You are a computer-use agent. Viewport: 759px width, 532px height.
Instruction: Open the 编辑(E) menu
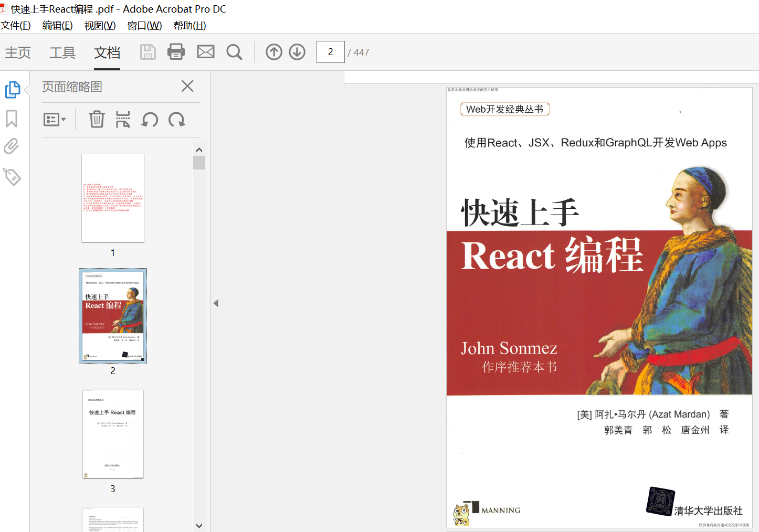58,25
